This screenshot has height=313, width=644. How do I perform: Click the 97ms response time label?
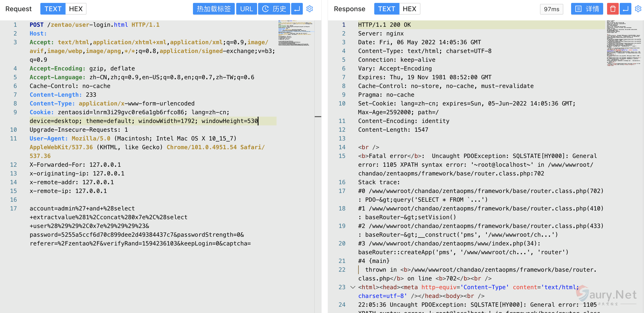pos(551,9)
